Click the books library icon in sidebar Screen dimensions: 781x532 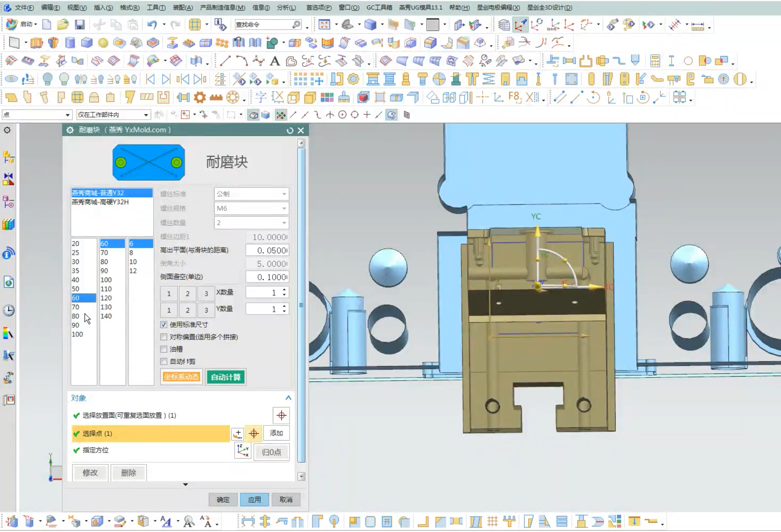(x=8, y=224)
